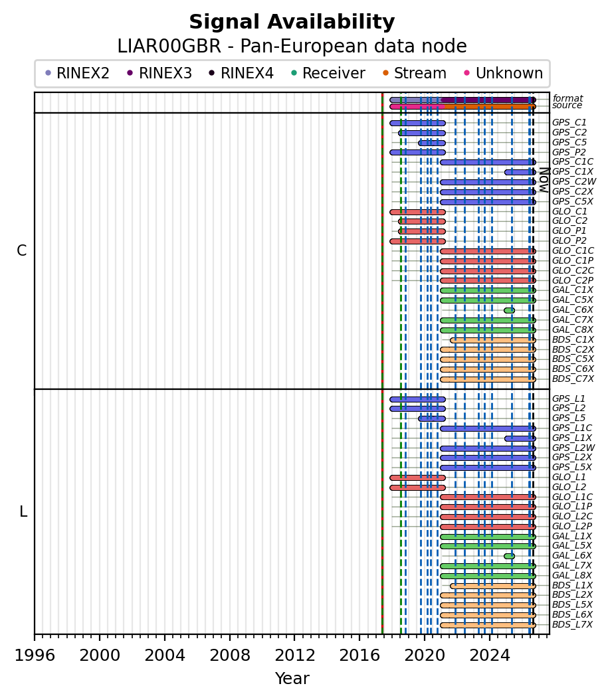610x700 pixels.
Task: Click the 1996 x-axis tick label
Action: click(x=35, y=656)
